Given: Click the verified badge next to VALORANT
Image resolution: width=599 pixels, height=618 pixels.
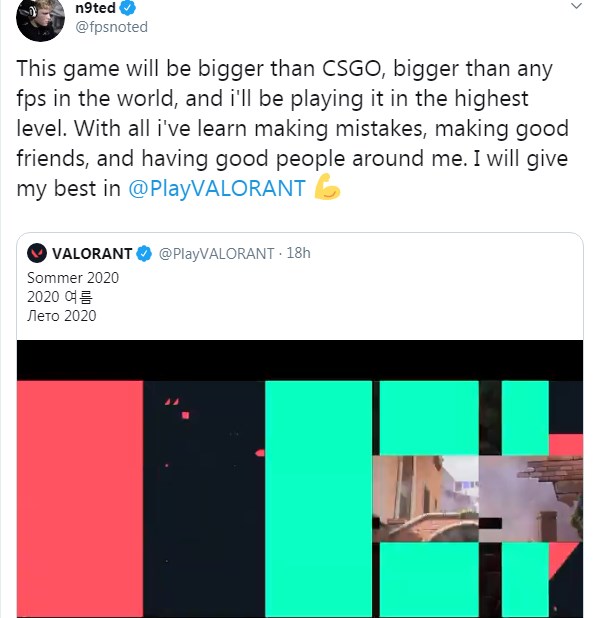Looking at the screenshot, I should tap(144, 253).
